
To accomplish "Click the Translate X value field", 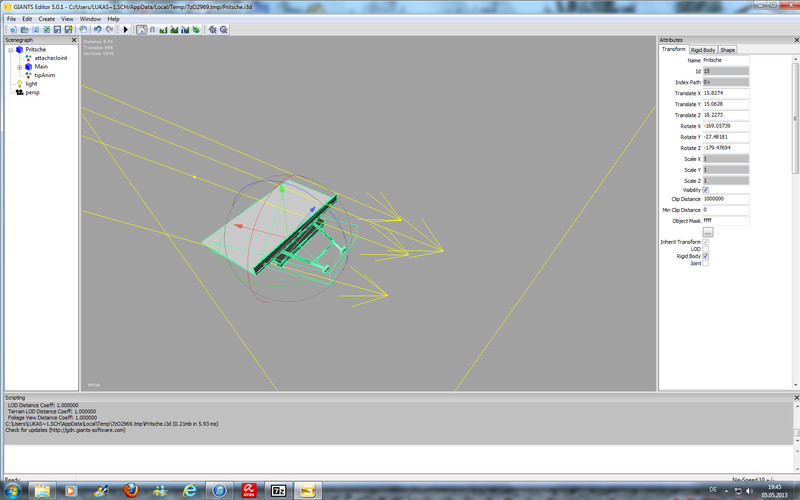I will pos(726,93).
